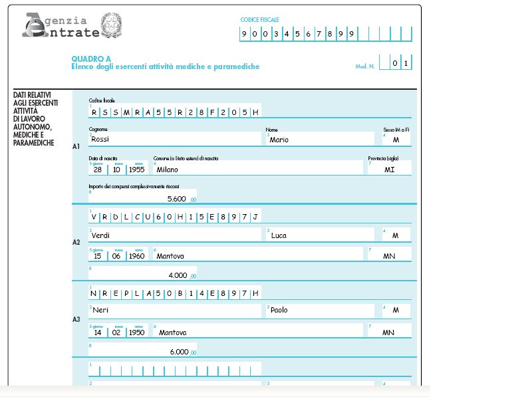Click the Italian Republic emblem
532x399 pixels.
tap(111, 25)
